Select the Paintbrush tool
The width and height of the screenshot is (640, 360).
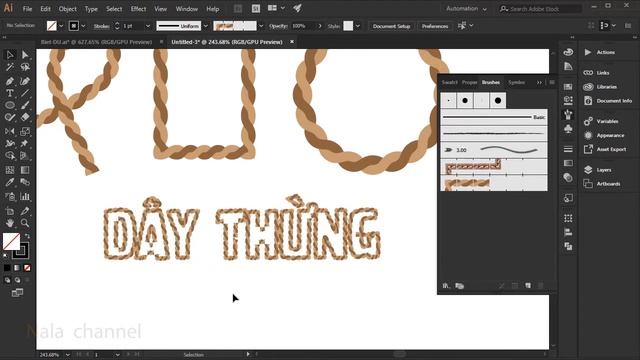25,105
